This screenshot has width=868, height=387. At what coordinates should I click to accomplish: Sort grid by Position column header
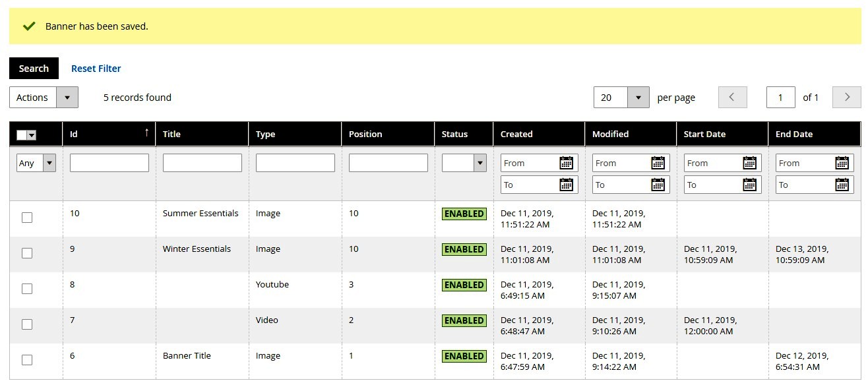pyautogui.click(x=365, y=134)
